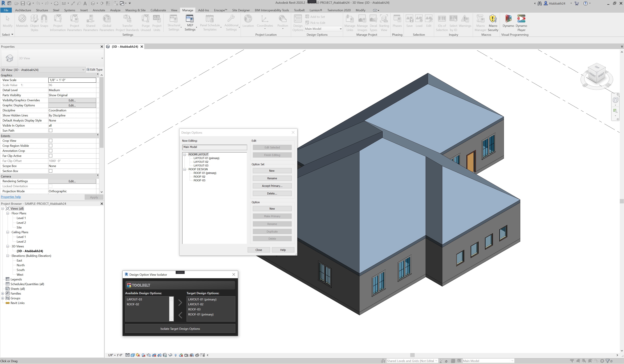
Task: Click Isolate Target Design Options button
Action: (180, 329)
